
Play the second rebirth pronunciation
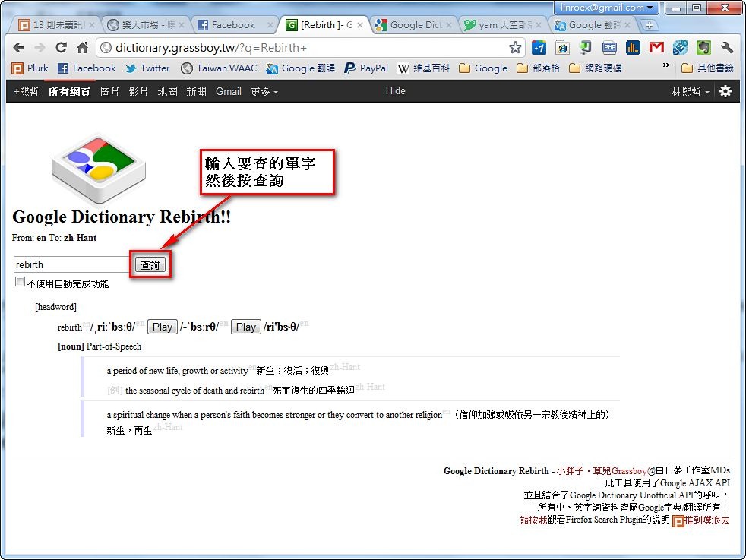click(246, 327)
